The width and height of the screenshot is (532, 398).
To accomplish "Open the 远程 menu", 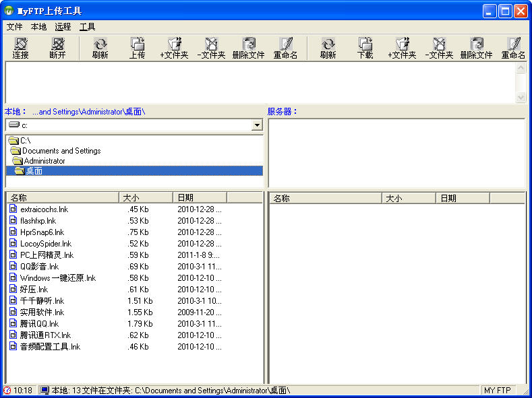I will click(63, 27).
